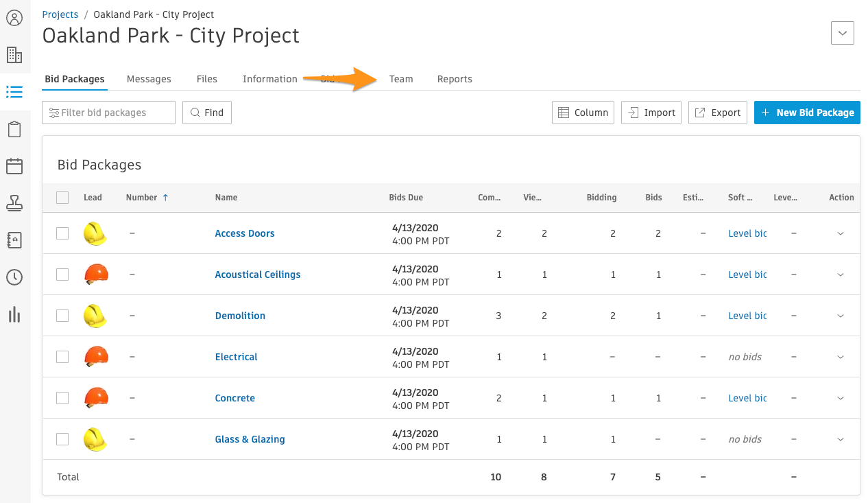Open the user profile icon in sidebar
Image resolution: width=868 pixels, height=503 pixels.
[x=15, y=18]
